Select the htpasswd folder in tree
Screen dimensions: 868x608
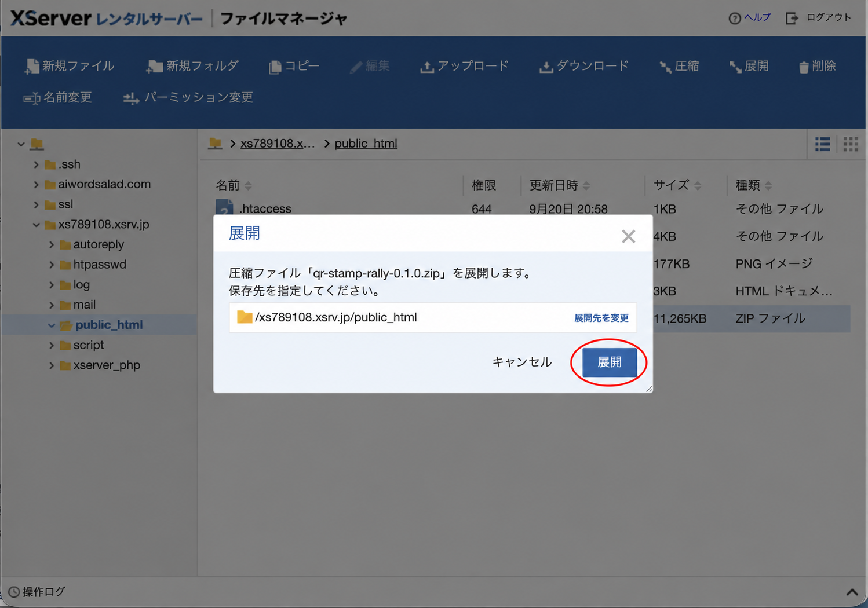[x=93, y=265]
